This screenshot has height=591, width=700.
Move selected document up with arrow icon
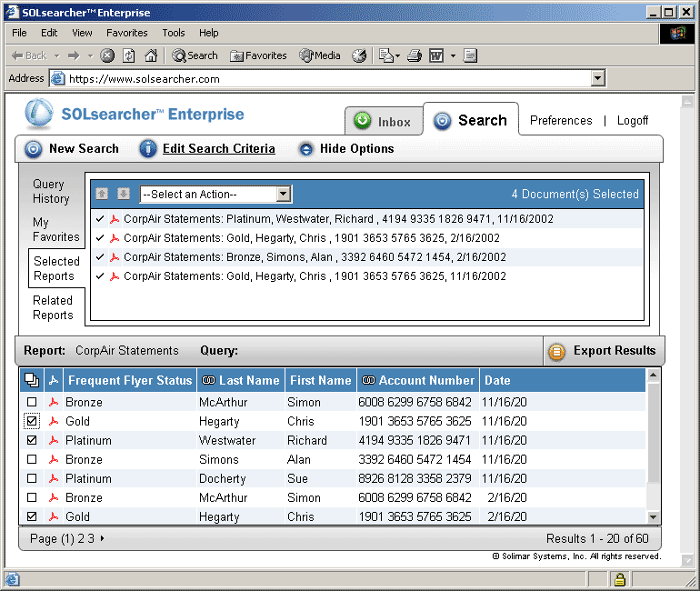pyautogui.click(x=102, y=194)
